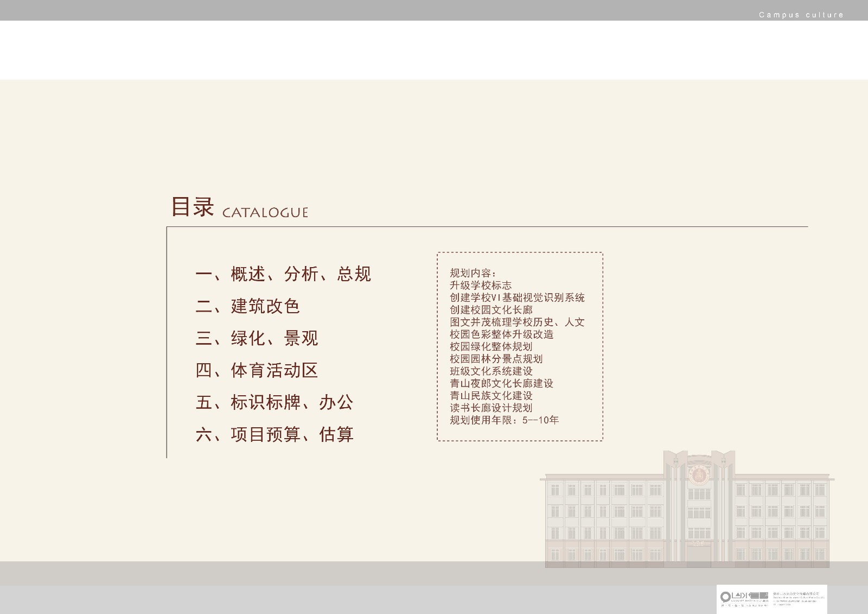Image resolution: width=868 pixels, height=614 pixels.
Task: Jump to section 五、标识标牌、办公
Action: [275, 402]
